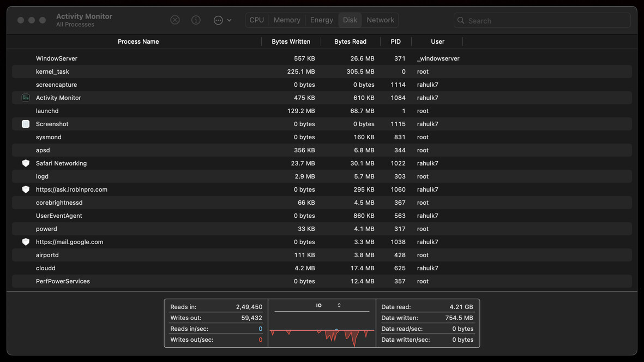Switch to the Memory tab
The image size is (644, 362).
(287, 20)
